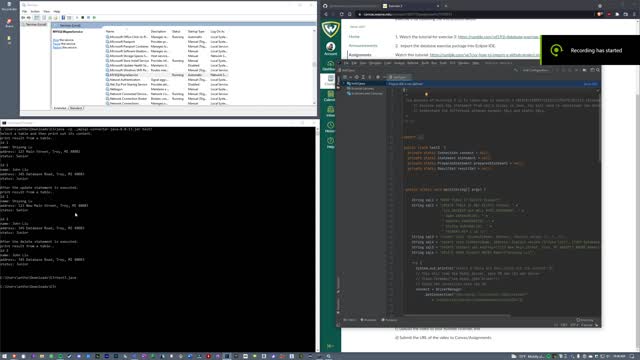Select Microsoft Store Install Service row

click(128, 60)
